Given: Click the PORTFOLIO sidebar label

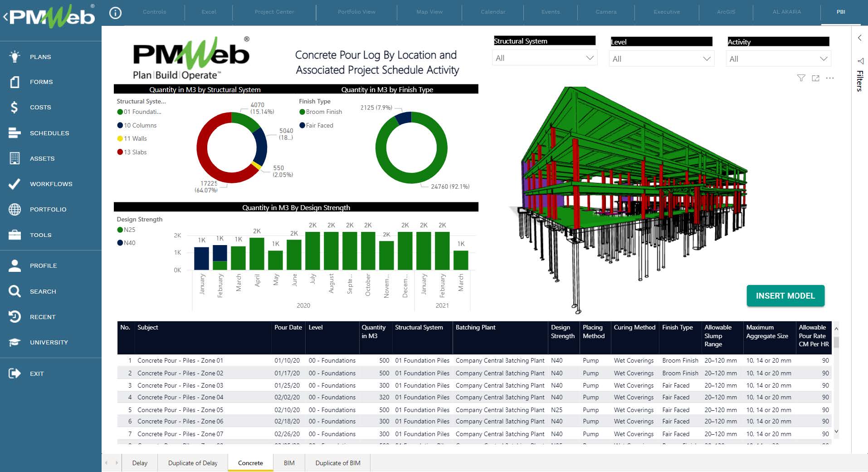Looking at the screenshot, I should (x=48, y=209).
